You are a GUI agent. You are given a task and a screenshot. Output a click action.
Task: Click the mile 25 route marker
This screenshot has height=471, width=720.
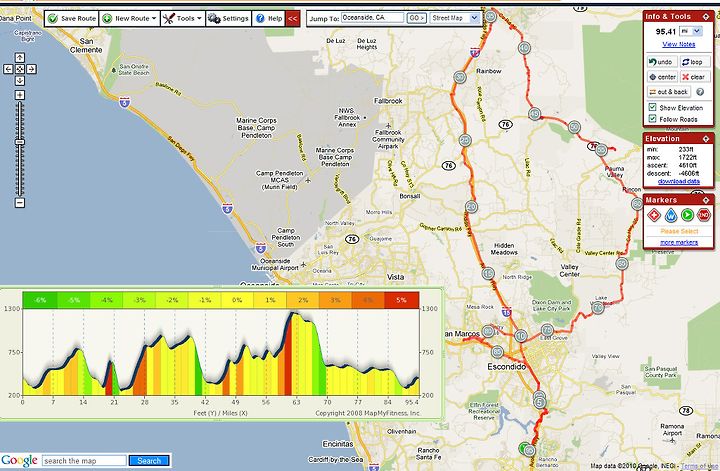[465, 140]
